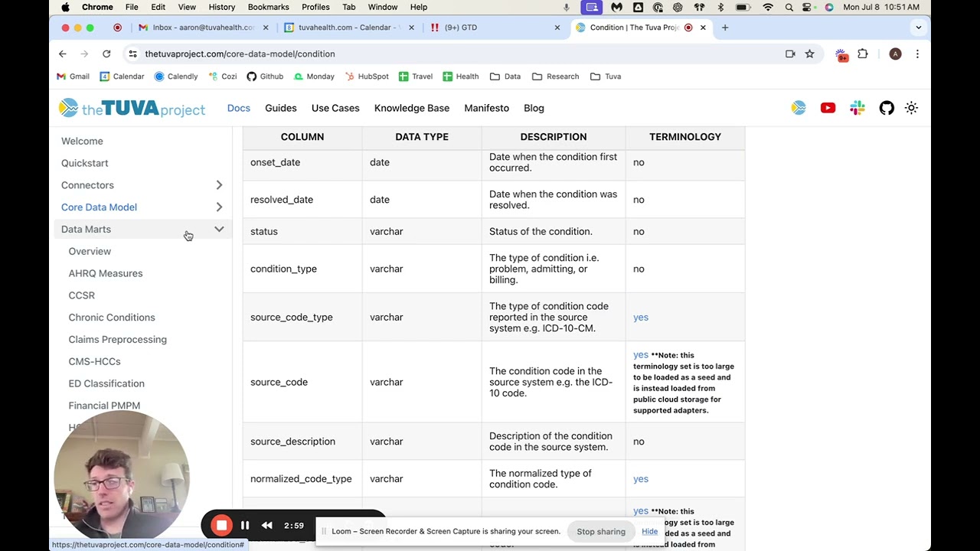Click the Tuva round logo icon near YouTube

click(x=799, y=108)
